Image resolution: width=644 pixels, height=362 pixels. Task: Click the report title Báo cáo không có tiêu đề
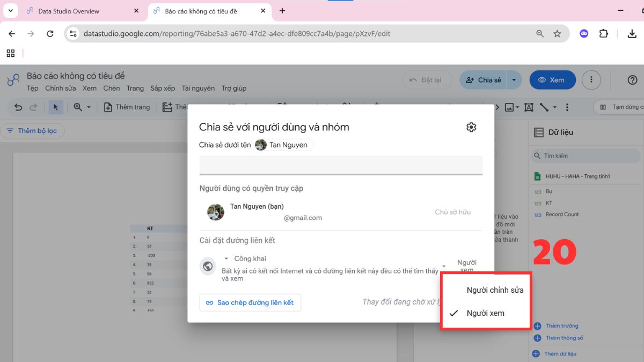76,76
